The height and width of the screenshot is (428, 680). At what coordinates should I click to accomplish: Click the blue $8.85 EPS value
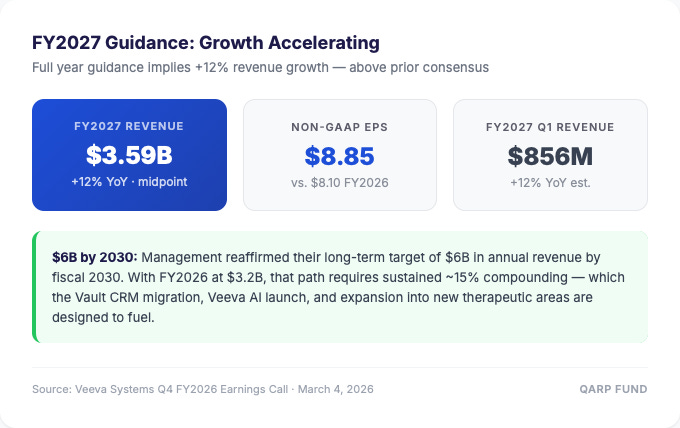(339, 156)
